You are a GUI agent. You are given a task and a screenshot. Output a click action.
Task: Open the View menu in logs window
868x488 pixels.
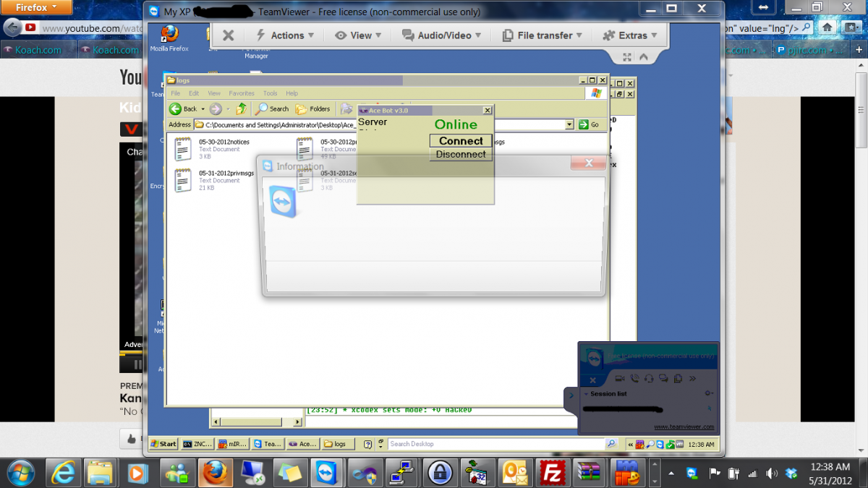point(214,93)
